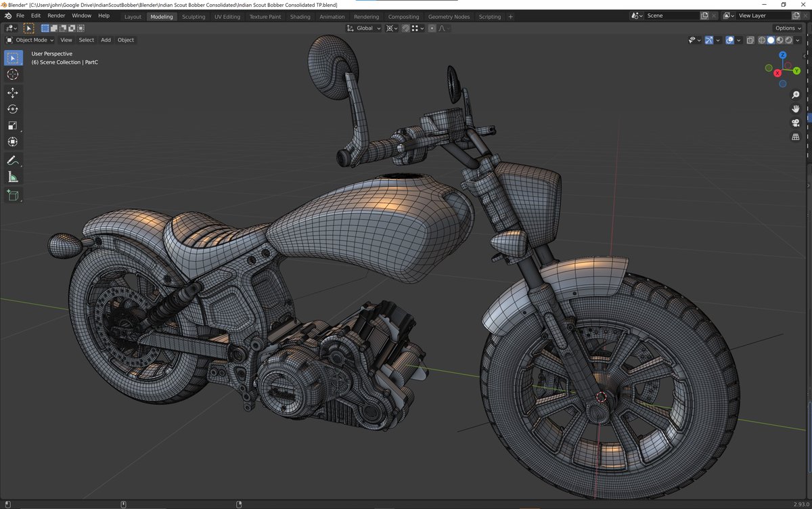Viewport: 812px width, 509px height.
Task: Click the zoom view magnifier icon
Action: coord(796,95)
